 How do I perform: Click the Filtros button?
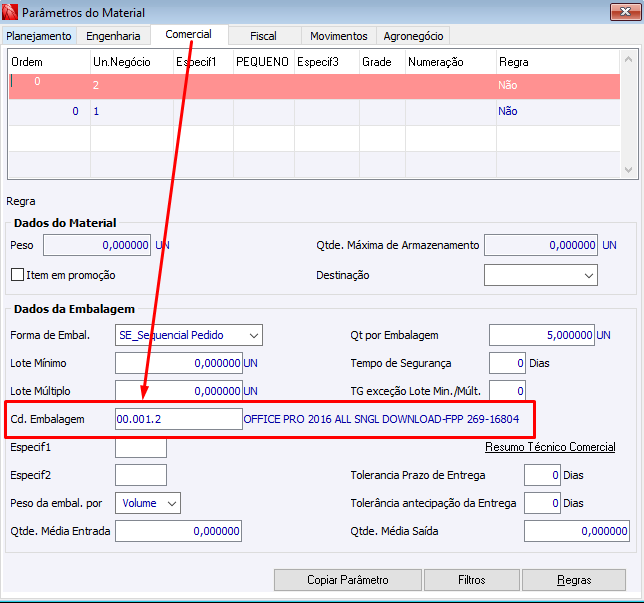tap(472, 580)
